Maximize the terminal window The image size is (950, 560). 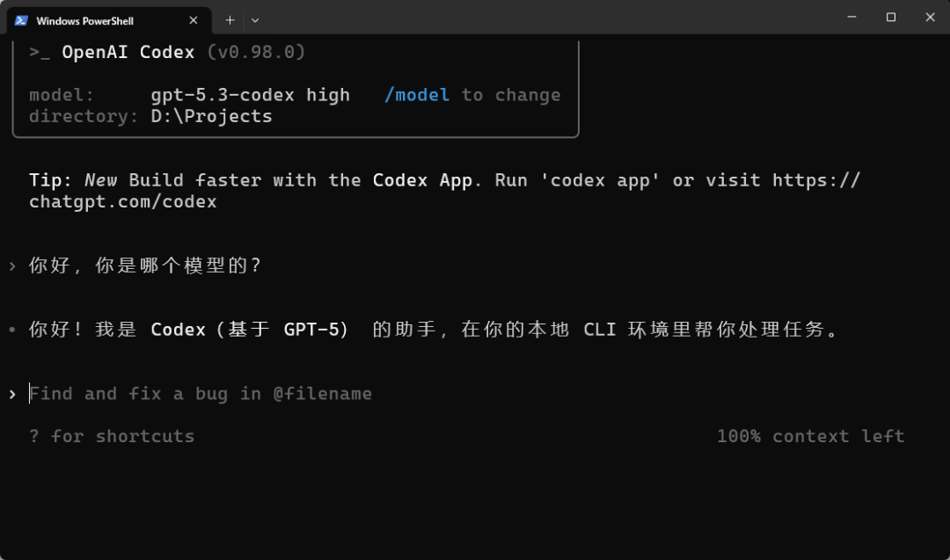[890, 17]
